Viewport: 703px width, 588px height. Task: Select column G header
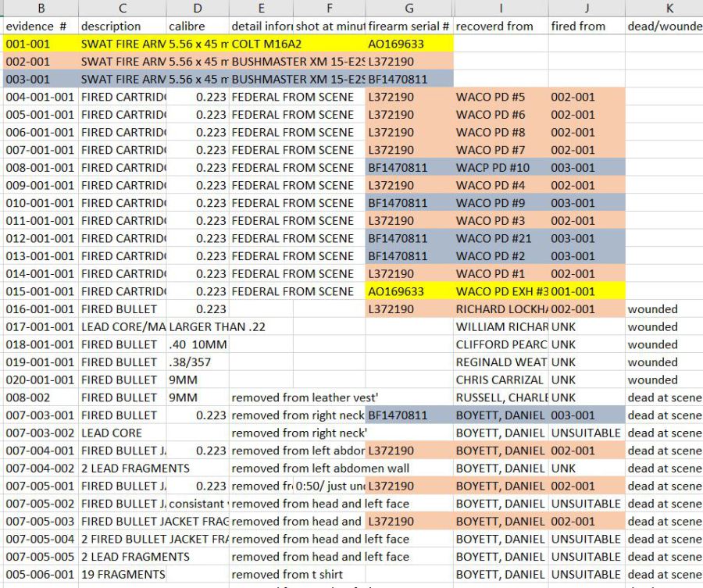409,8
